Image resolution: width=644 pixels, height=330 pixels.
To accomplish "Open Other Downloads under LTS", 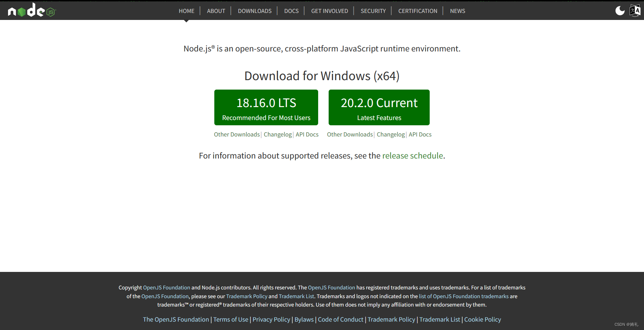I will tap(237, 134).
